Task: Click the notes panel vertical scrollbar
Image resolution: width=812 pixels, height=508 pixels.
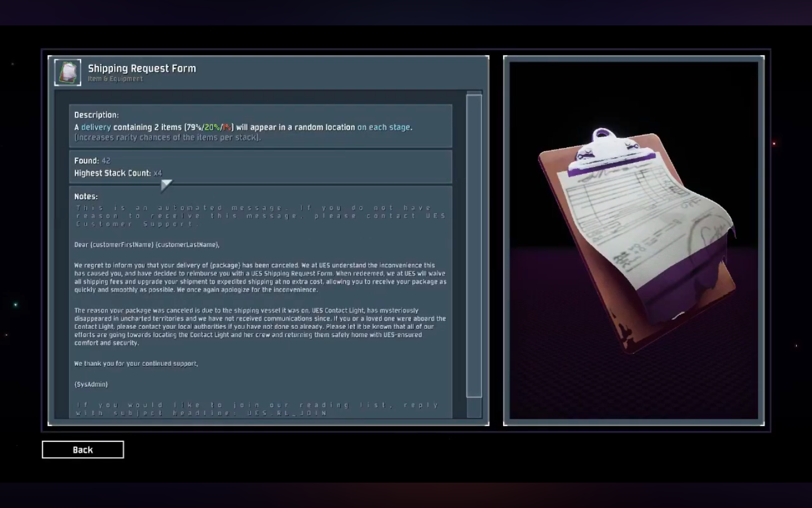Action: coord(474,246)
